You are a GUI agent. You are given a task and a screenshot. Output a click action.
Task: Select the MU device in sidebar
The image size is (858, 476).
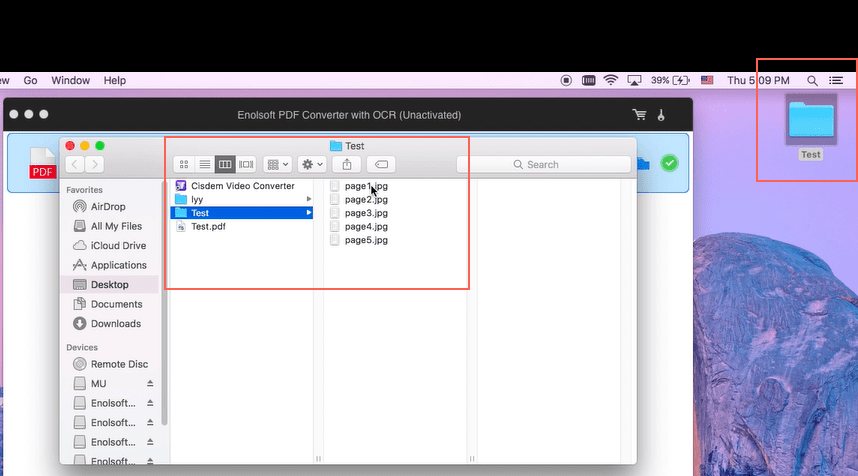(98, 384)
